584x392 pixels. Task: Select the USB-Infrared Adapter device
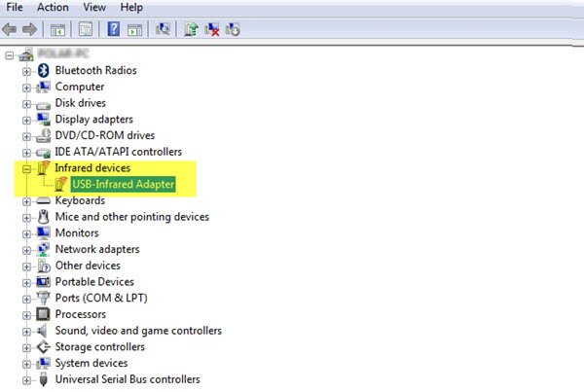[124, 184]
